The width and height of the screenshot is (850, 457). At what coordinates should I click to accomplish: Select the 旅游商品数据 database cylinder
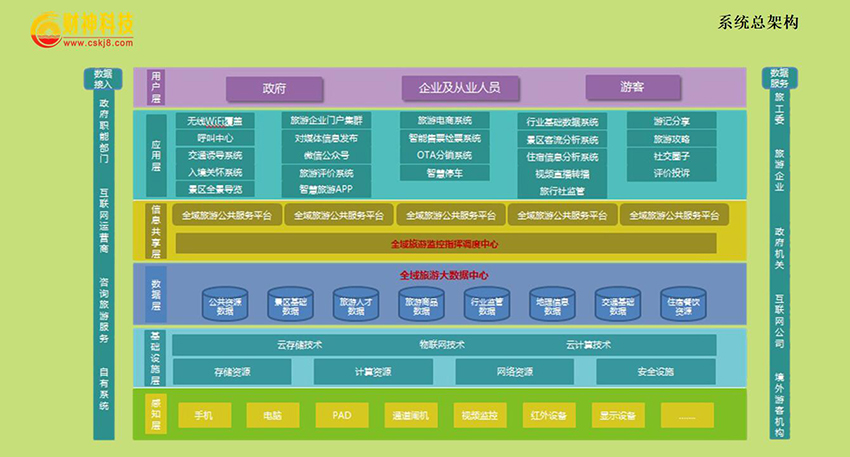(421, 304)
